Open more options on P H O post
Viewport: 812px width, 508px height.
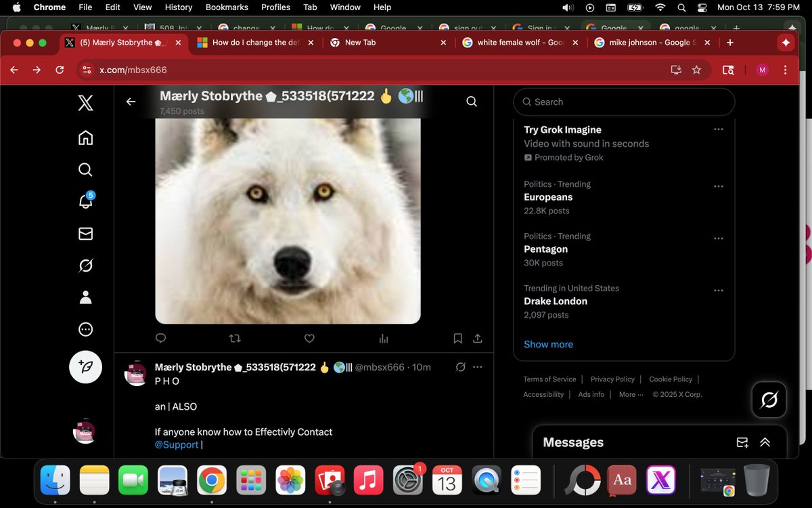(x=478, y=367)
